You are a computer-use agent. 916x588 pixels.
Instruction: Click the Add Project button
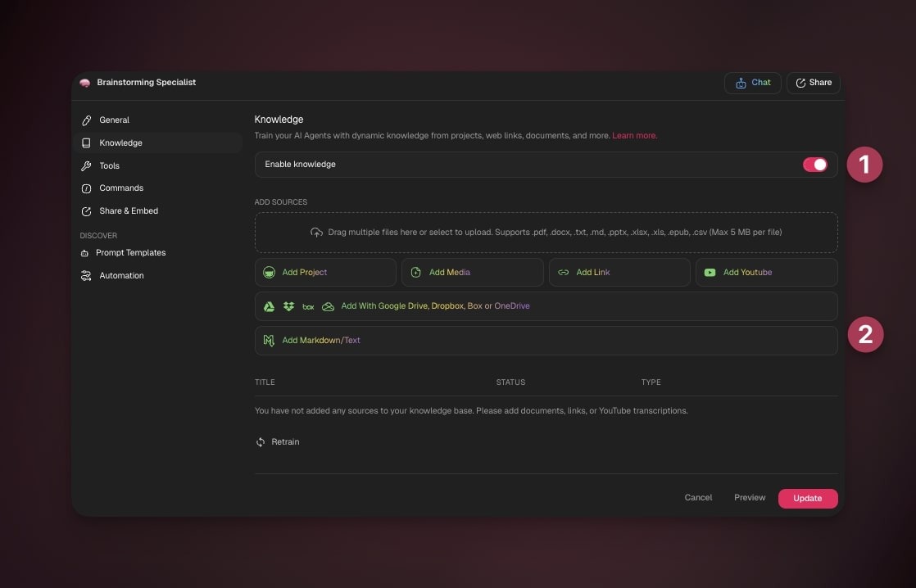(325, 273)
